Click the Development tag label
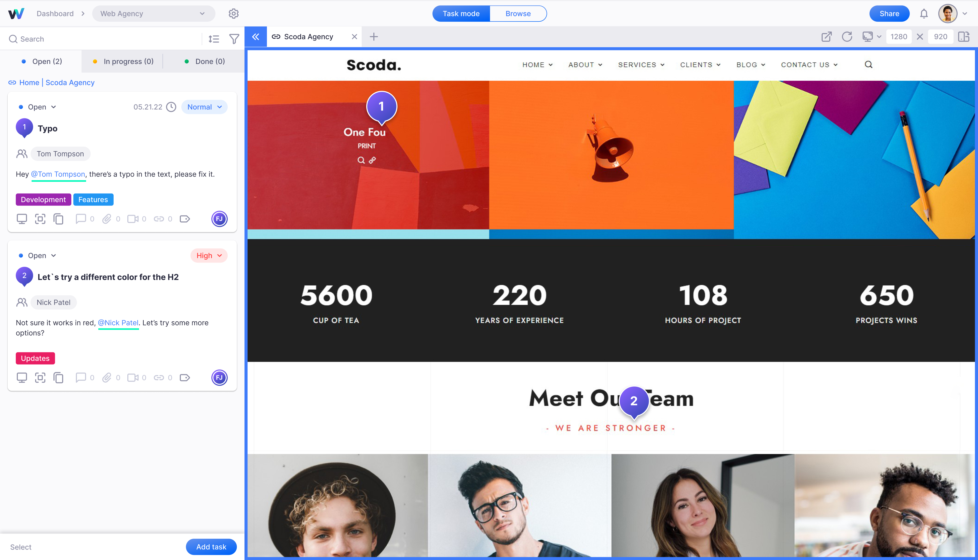 [43, 200]
